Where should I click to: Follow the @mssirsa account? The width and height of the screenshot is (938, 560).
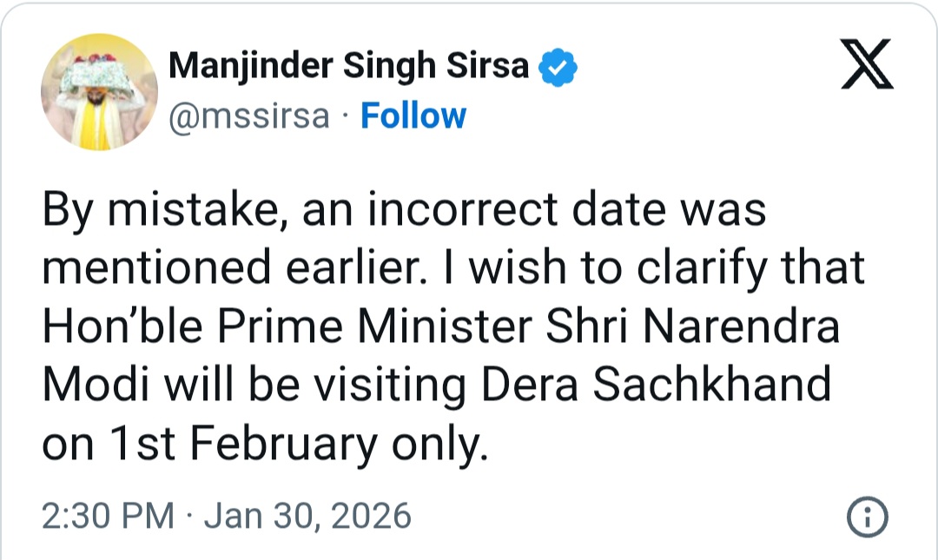413,115
